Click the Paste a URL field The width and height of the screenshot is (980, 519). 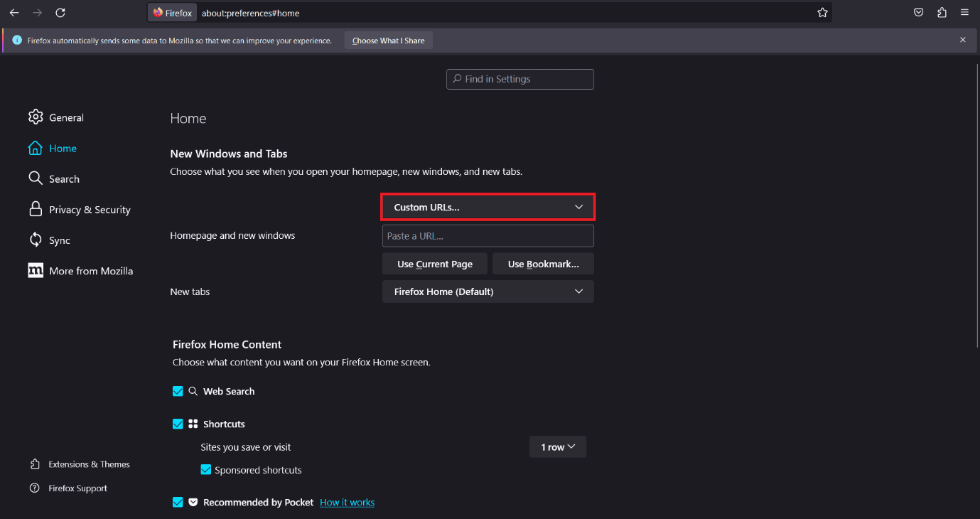click(488, 235)
